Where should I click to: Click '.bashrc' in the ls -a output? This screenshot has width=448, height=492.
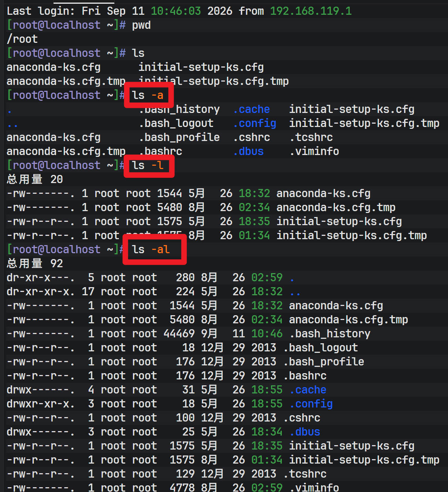point(160,151)
